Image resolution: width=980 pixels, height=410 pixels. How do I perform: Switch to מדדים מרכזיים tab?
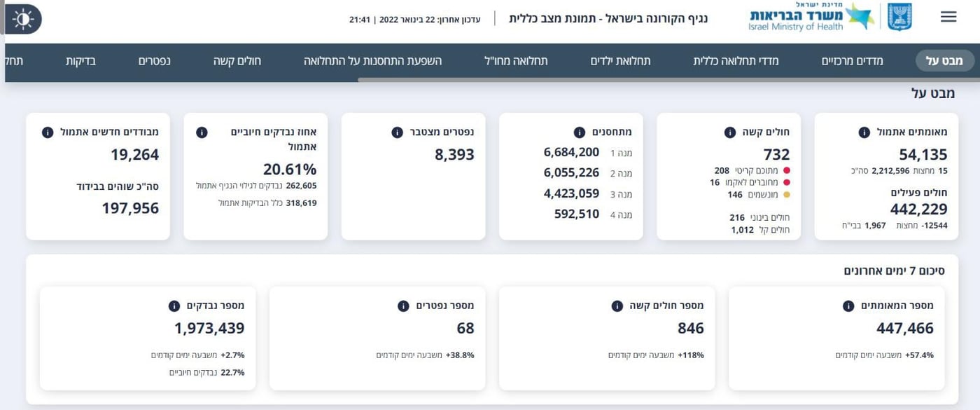pos(852,61)
